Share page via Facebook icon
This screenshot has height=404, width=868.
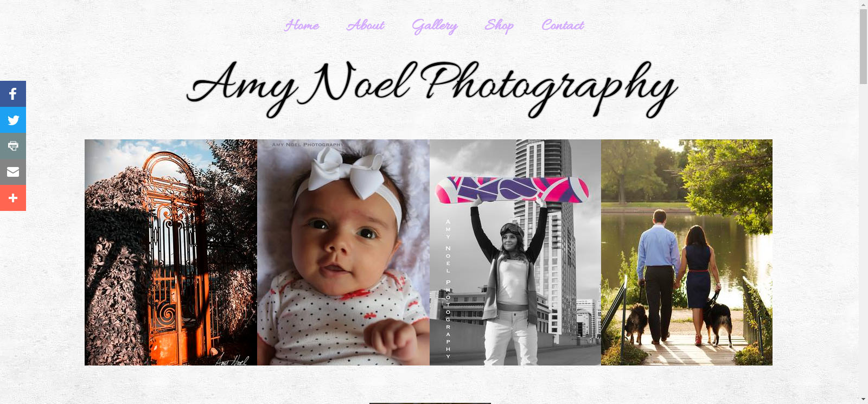point(13,94)
